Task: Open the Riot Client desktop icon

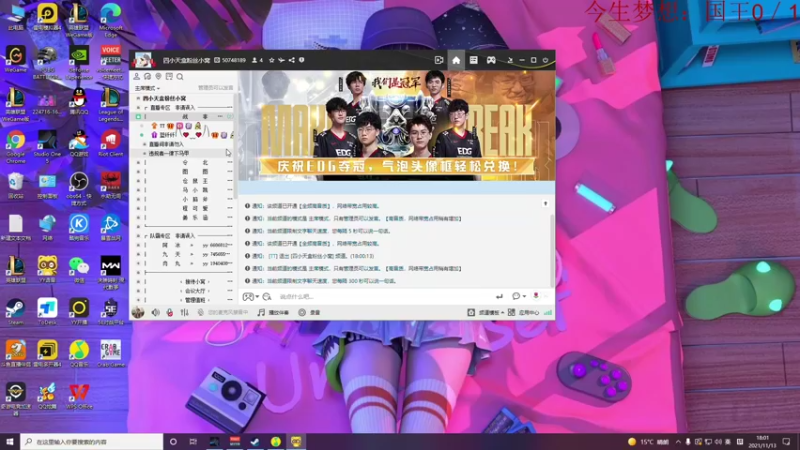Action: pyautogui.click(x=111, y=143)
